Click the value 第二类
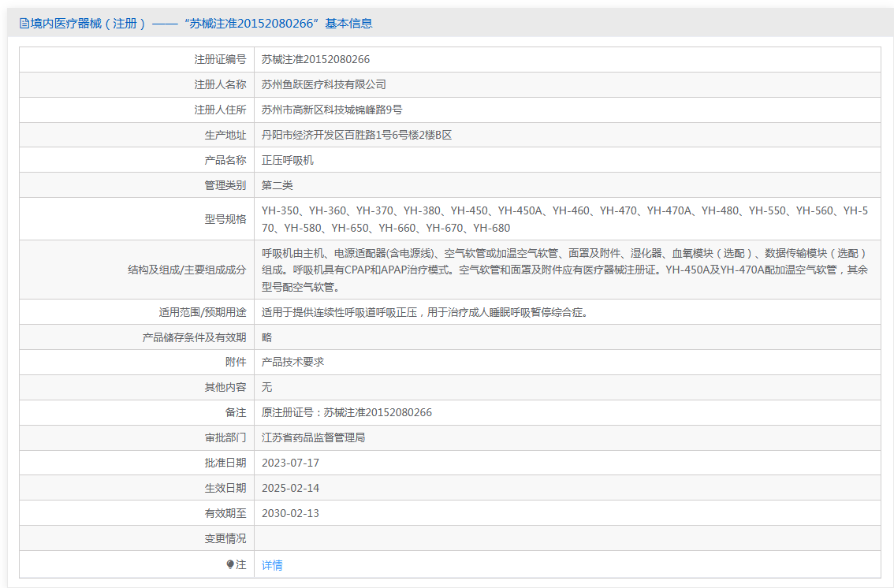The height and width of the screenshot is (588, 894). [x=277, y=185]
